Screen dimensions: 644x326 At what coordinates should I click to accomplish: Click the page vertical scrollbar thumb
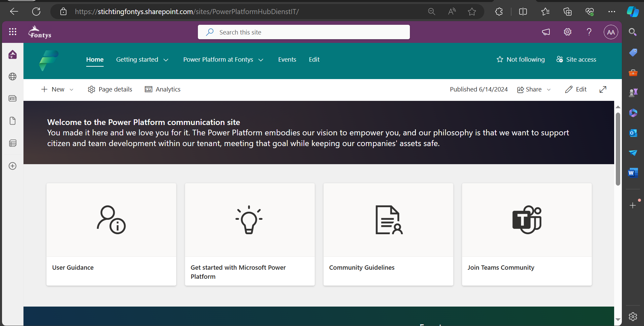click(618, 149)
